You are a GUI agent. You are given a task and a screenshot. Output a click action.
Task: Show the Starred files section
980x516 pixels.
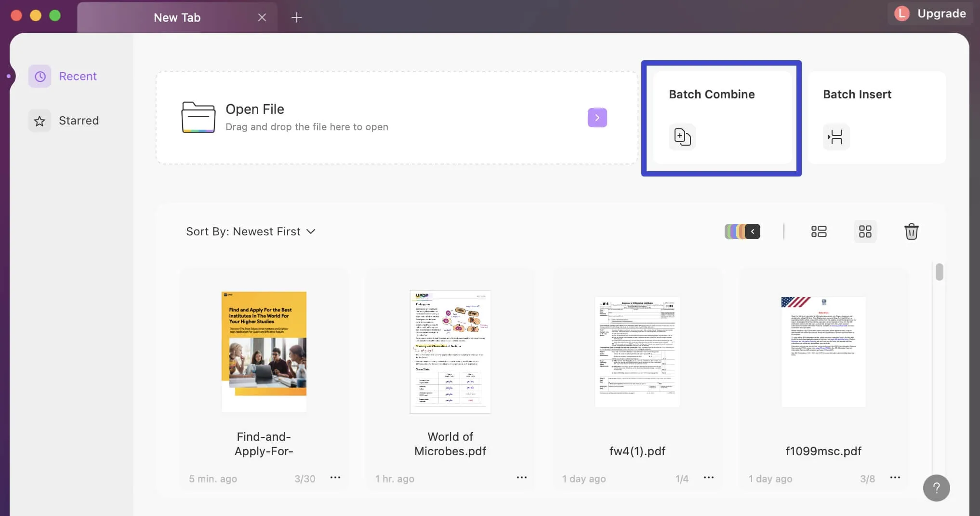(x=79, y=121)
